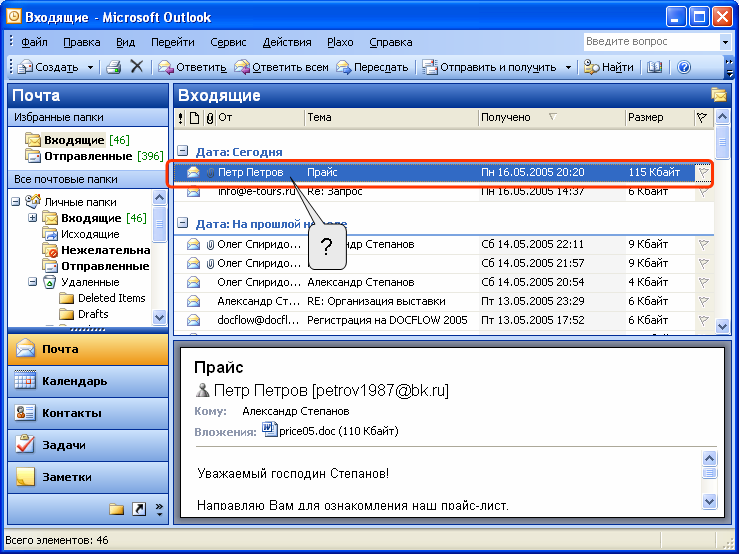Click Deleted Items folder icon
The width and height of the screenshot is (739, 554).
pyautogui.click(x=67, y=298)
